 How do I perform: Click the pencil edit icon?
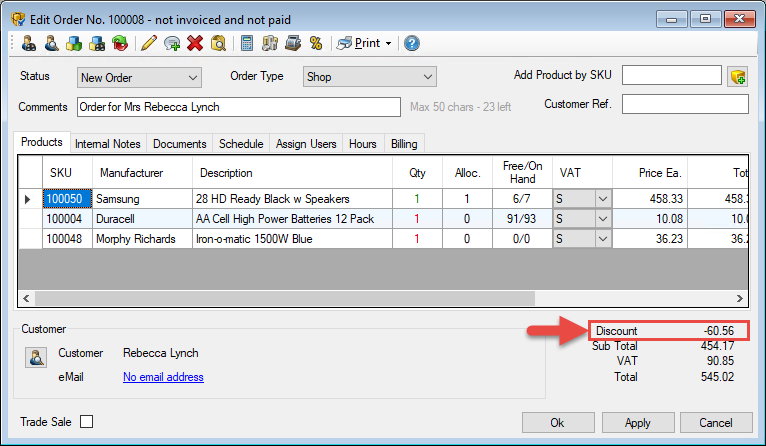[149, 43]
